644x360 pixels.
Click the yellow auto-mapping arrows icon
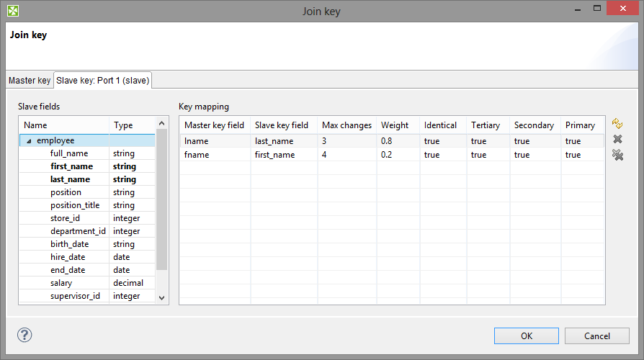coord(617,124)
